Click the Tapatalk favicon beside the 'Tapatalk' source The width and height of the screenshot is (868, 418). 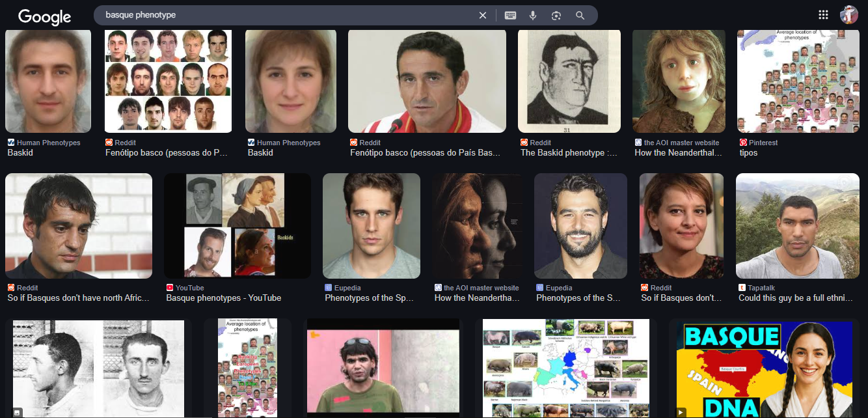(x=742, y=288)
